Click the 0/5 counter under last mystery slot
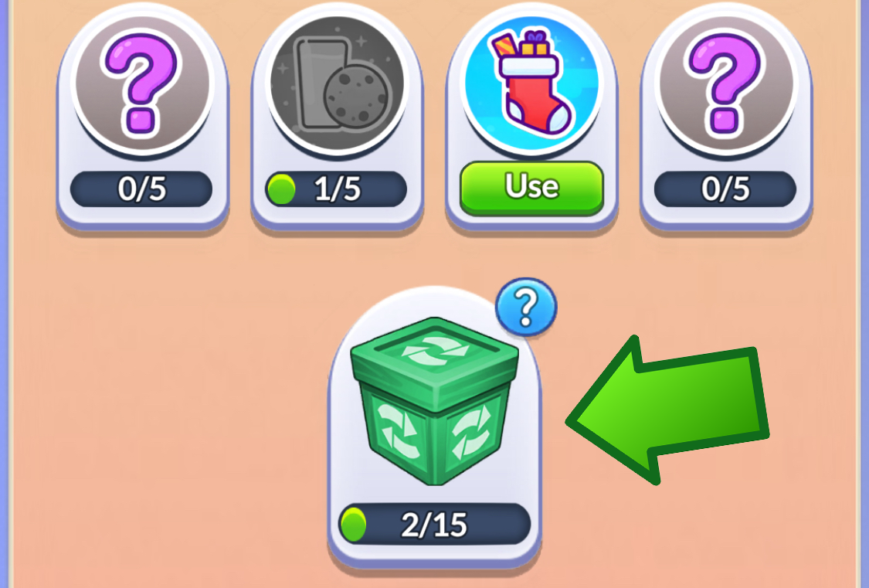 pos(725,189)
